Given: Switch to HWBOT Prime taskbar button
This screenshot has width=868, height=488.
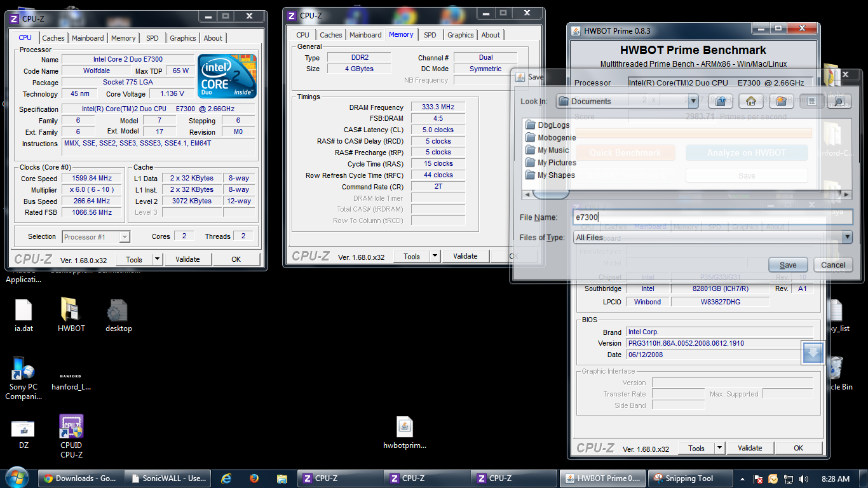Looking at the screenshot, I should (602, 478).
